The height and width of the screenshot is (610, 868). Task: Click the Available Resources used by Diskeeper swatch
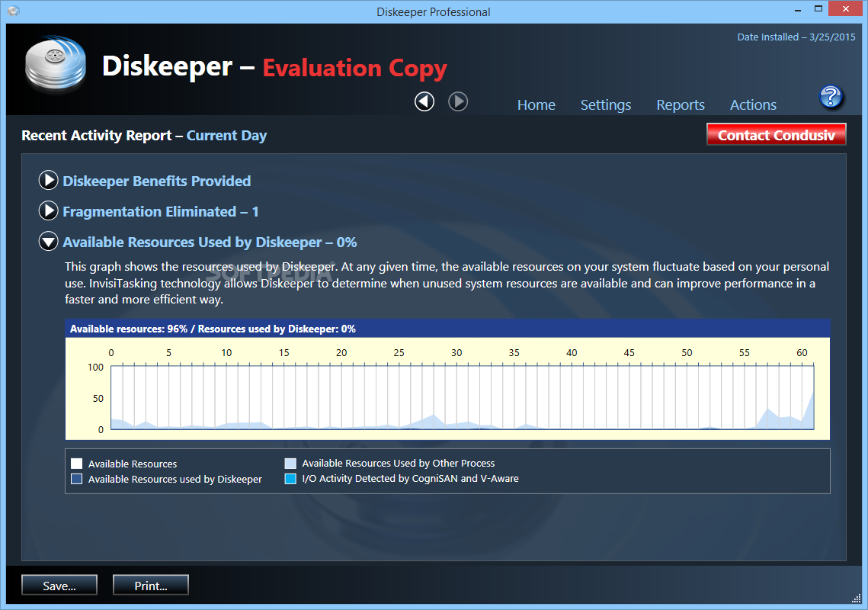(76, 479)
